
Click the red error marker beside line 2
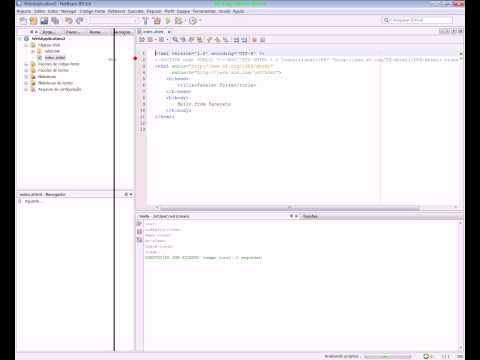coord(135,59)
